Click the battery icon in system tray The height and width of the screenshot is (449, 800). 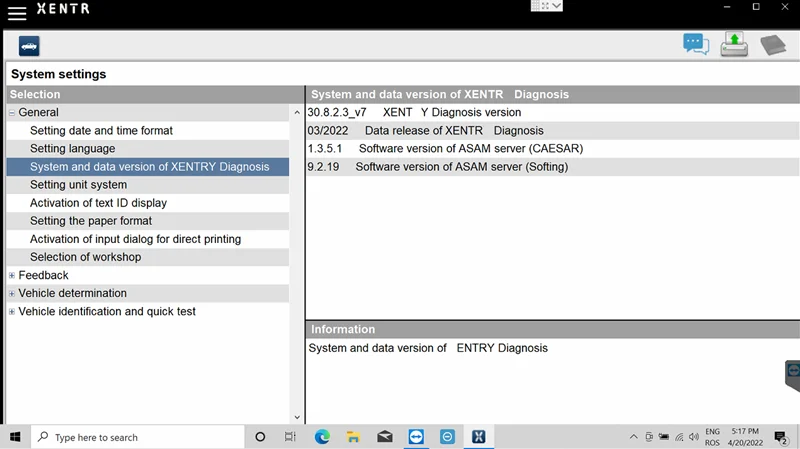(x=664, y=437)
